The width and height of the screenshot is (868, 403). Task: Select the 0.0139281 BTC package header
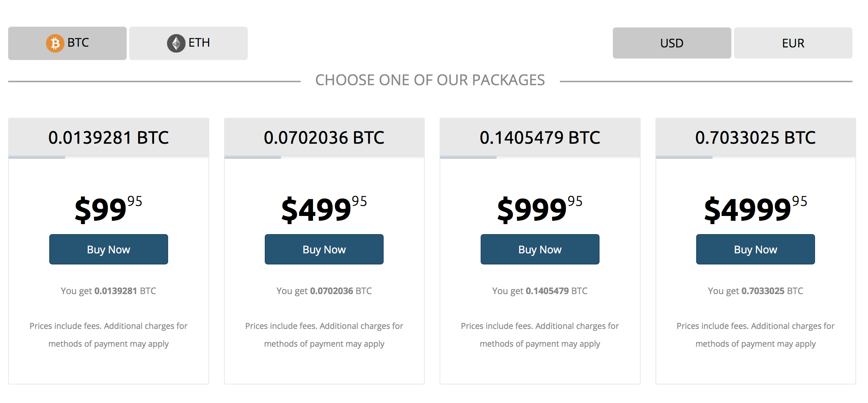pyautogui.click(x=108, y=138)
